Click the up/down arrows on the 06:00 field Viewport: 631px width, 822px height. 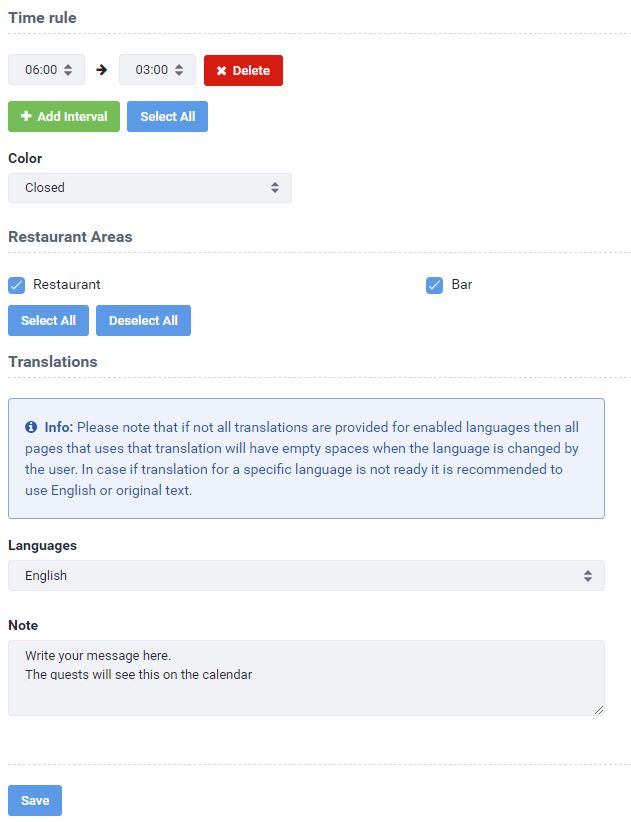tap(68, 70)
